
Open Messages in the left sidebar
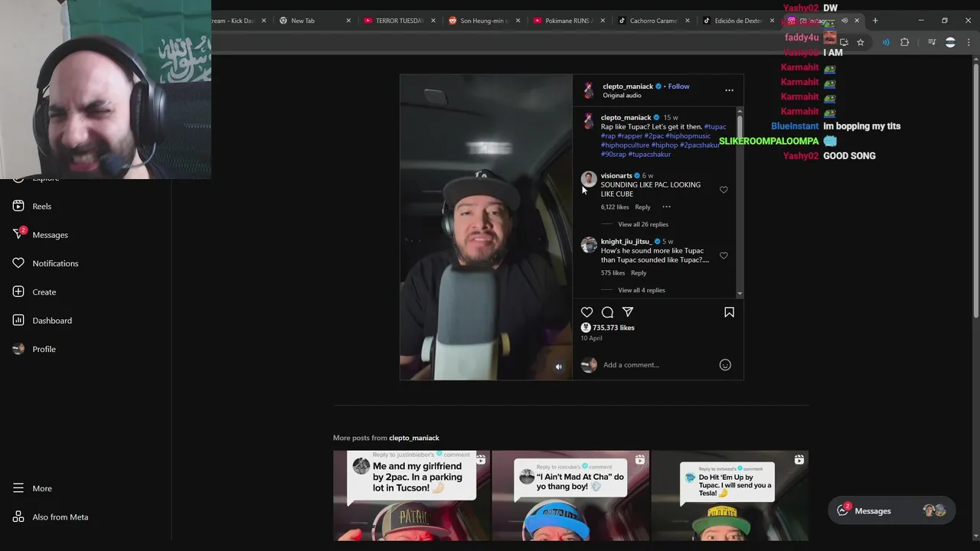point(41,234)
